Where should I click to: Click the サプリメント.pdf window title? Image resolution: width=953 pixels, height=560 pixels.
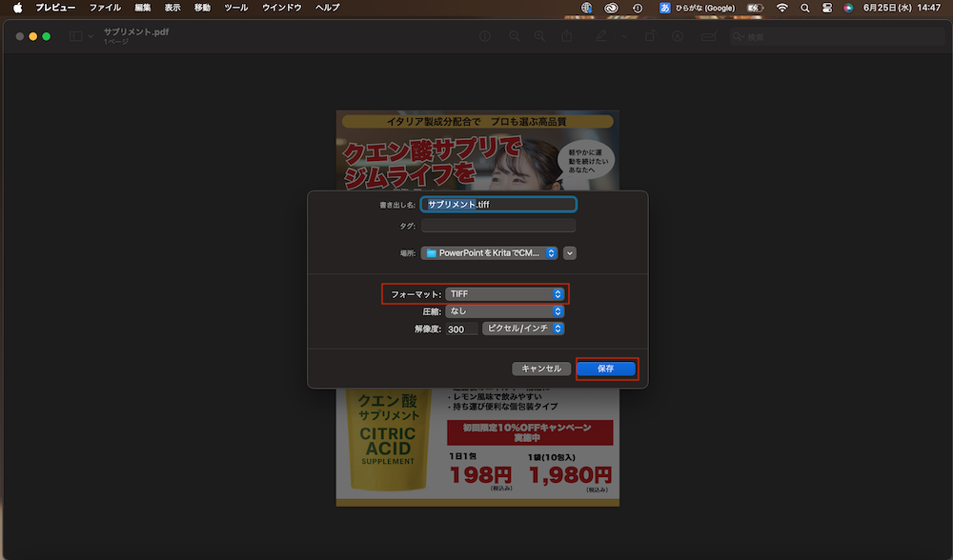point(136,32)
